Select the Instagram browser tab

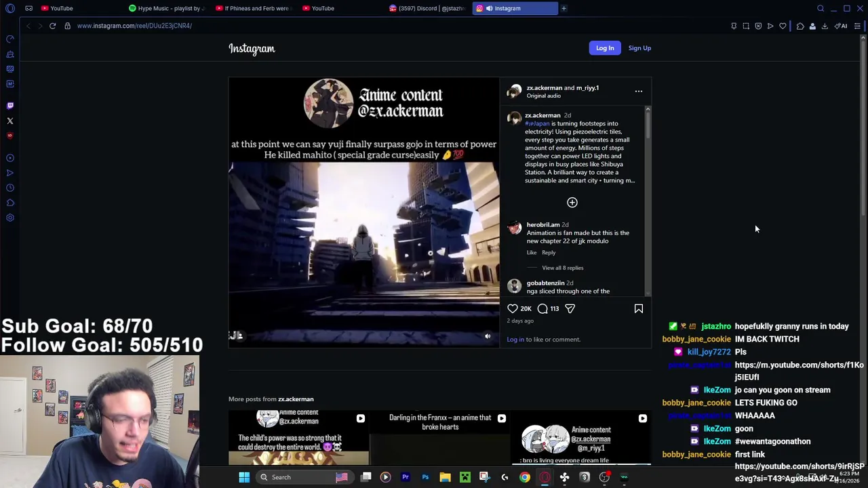pyautogui.click(x=515, y=8)
